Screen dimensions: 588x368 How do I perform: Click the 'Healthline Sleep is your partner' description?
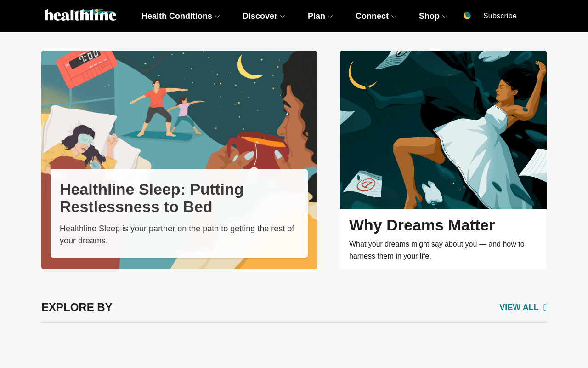[177, 235]
